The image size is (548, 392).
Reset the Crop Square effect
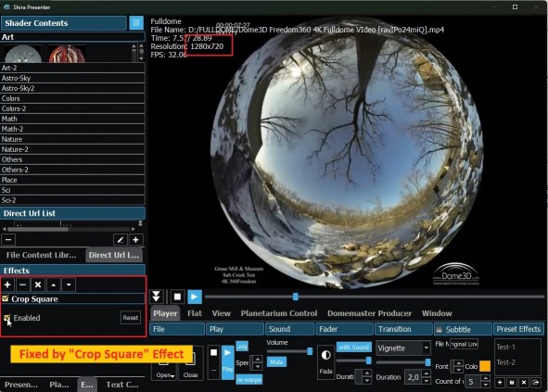coord(131,318)
